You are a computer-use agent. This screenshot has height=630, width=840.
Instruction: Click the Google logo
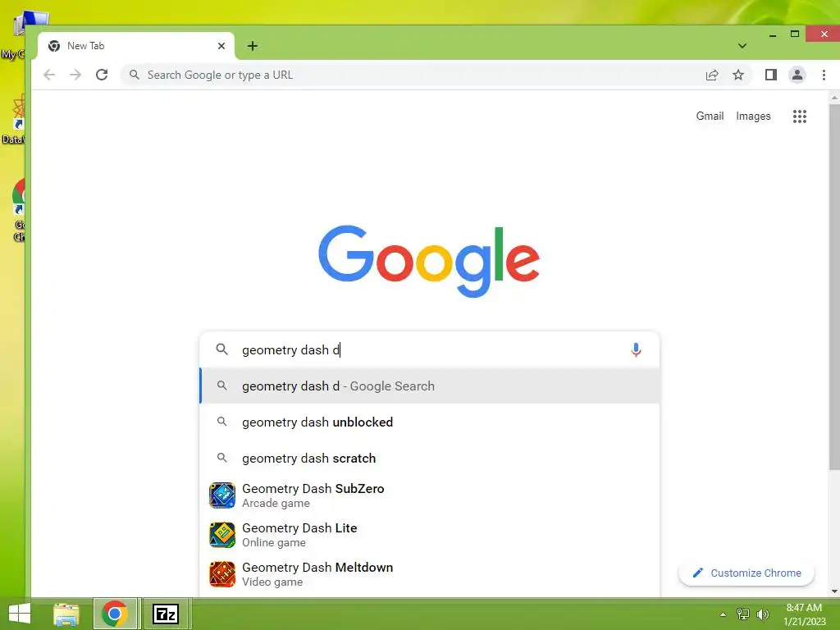[428, 261]
